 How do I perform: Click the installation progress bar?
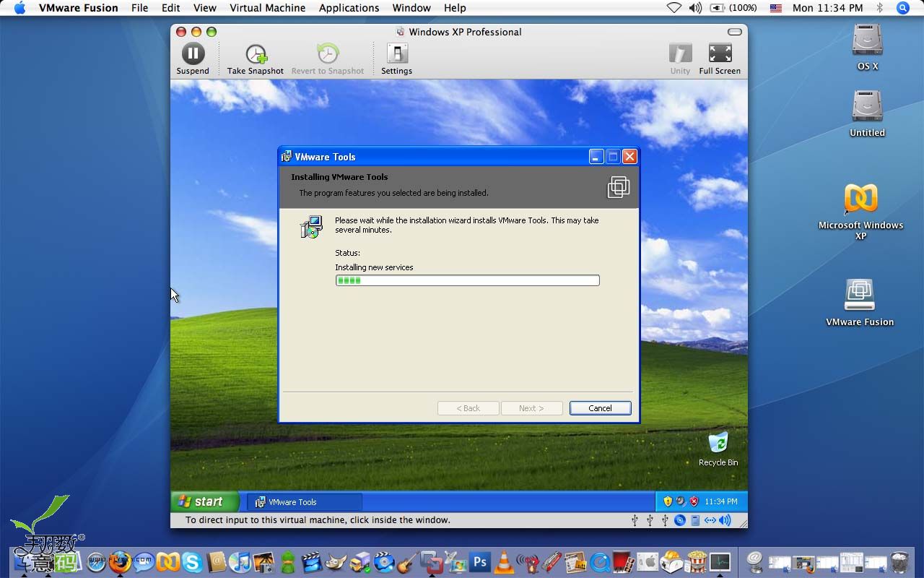(467, 280)
